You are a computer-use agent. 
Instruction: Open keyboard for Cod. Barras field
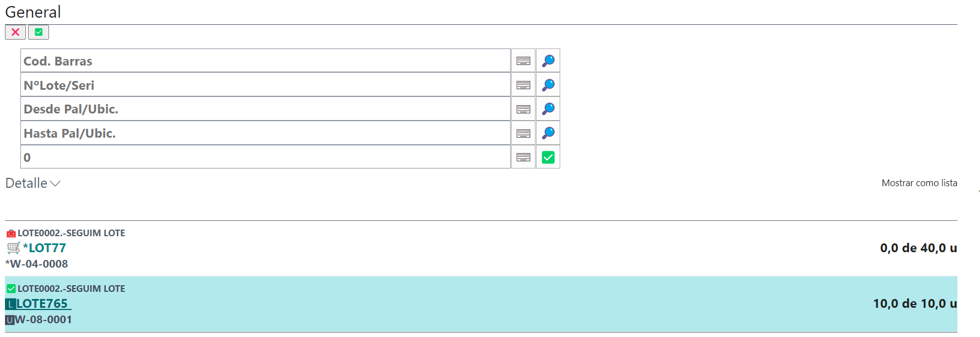(x=523, y=61)
